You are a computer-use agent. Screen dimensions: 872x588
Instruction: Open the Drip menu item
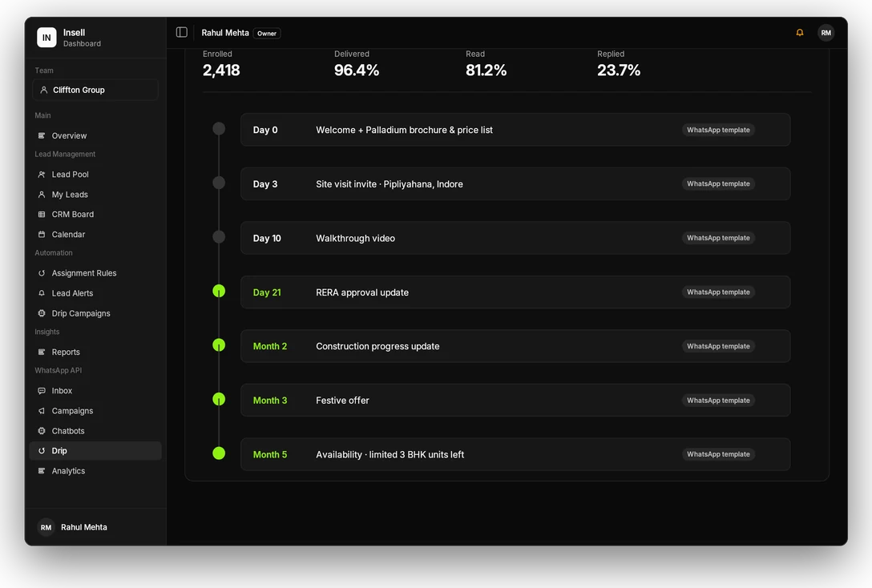pyautogui.click(x=95, y=451)
